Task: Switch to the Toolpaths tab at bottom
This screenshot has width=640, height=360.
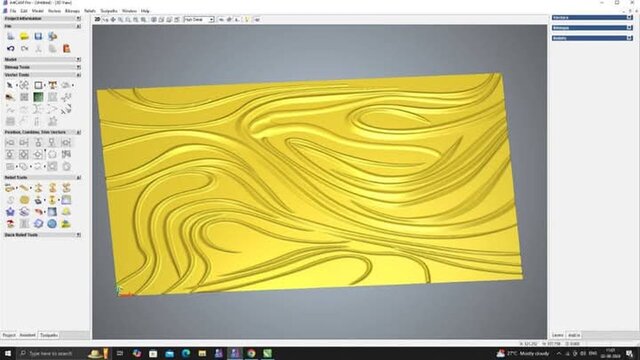Action: pos(49,335)
